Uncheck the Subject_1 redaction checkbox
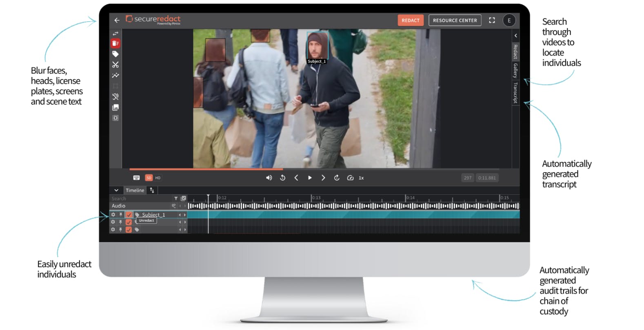Viewport: 644px width, 330px height. [129, 215]
